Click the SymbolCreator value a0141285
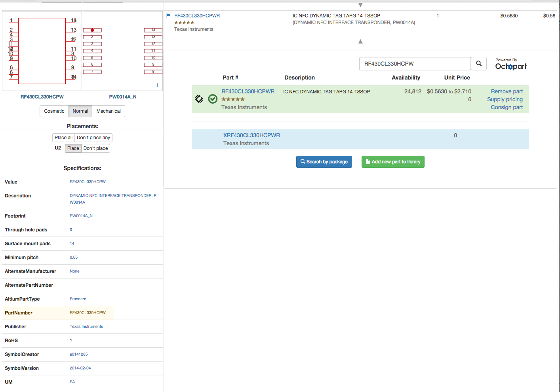Viewport: 560px width, 392px height. (79, 354)
